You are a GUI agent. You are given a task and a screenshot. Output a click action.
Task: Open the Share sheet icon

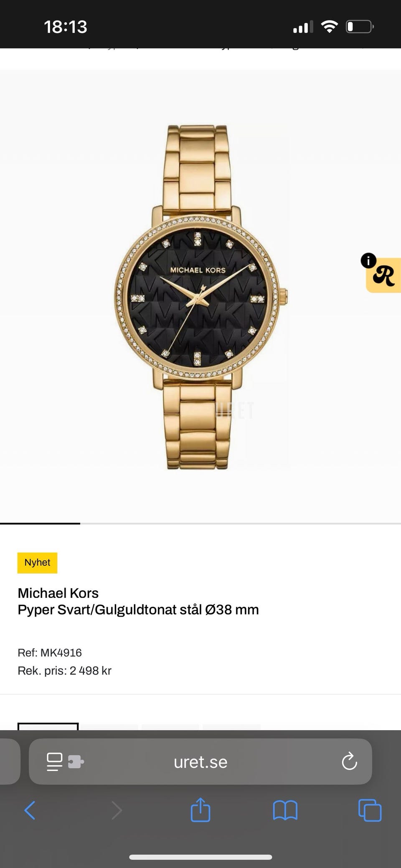(x=200, y=810)
